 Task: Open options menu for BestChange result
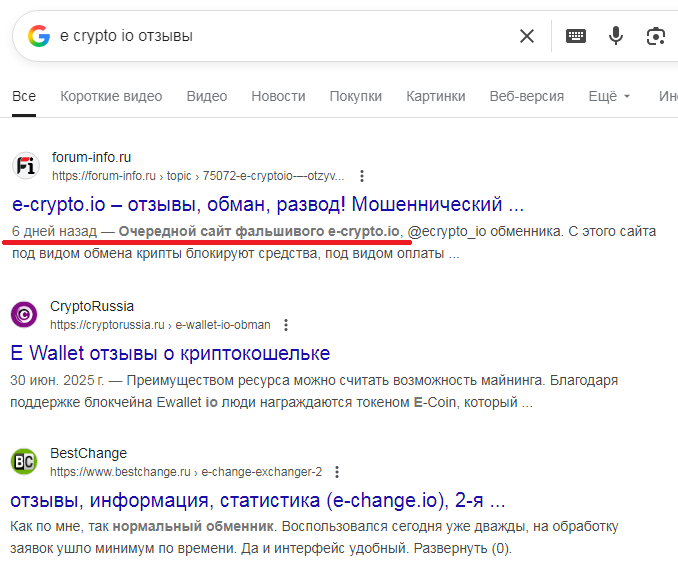[337, 472]
